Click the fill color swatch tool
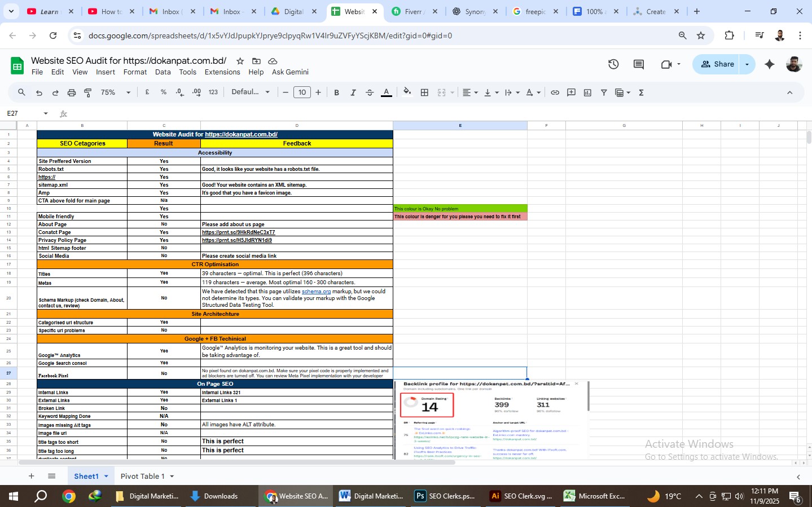Screen dimensions: 812x507 pos(407,92)
